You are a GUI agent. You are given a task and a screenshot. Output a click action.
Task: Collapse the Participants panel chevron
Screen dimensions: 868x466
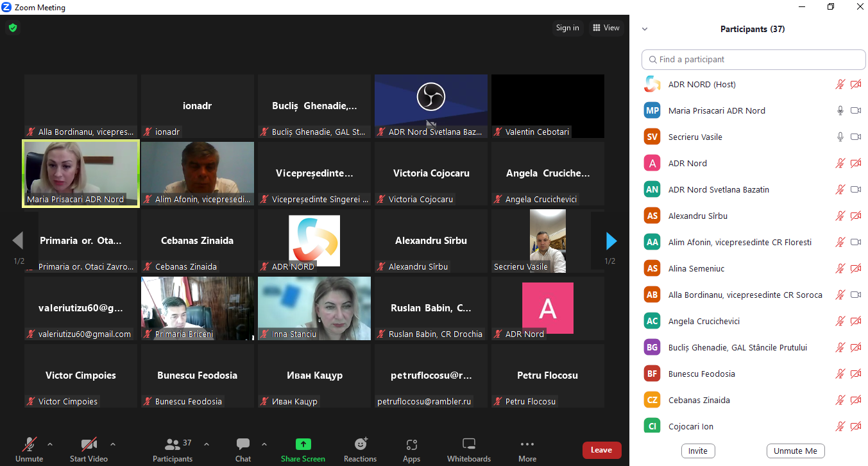pos(645,29)
